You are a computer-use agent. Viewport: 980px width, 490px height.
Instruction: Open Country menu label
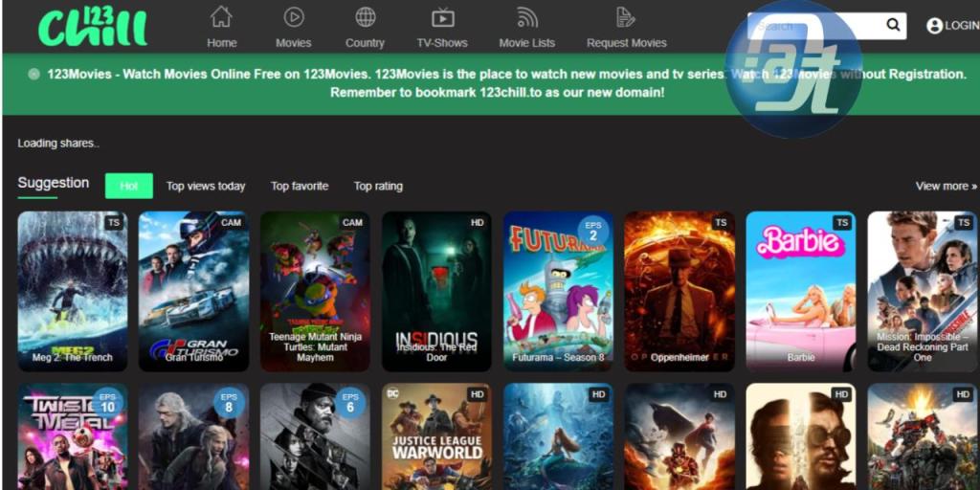[x=365, y=43]
